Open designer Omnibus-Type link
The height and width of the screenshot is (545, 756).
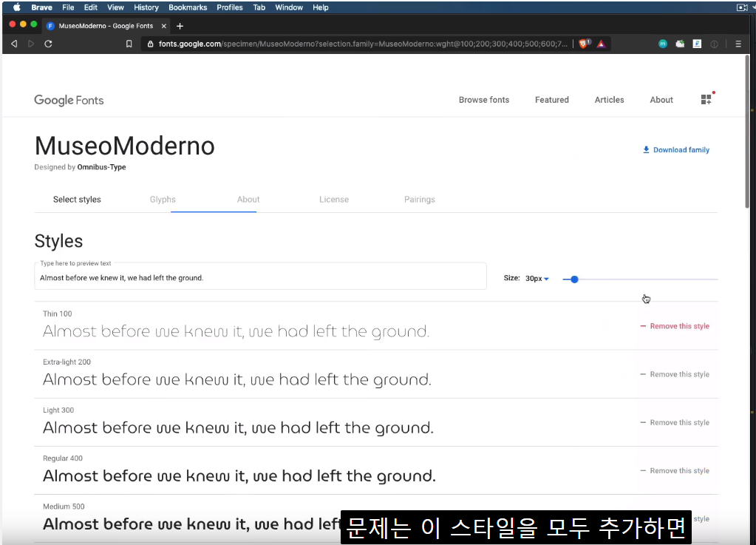click(x=101, y=167)
